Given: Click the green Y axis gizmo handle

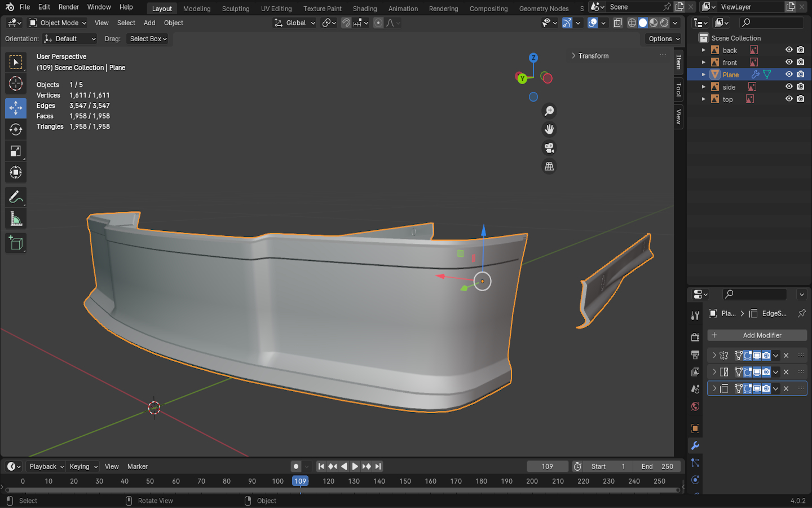Looking at the screenshot, I should click(522, 79).
